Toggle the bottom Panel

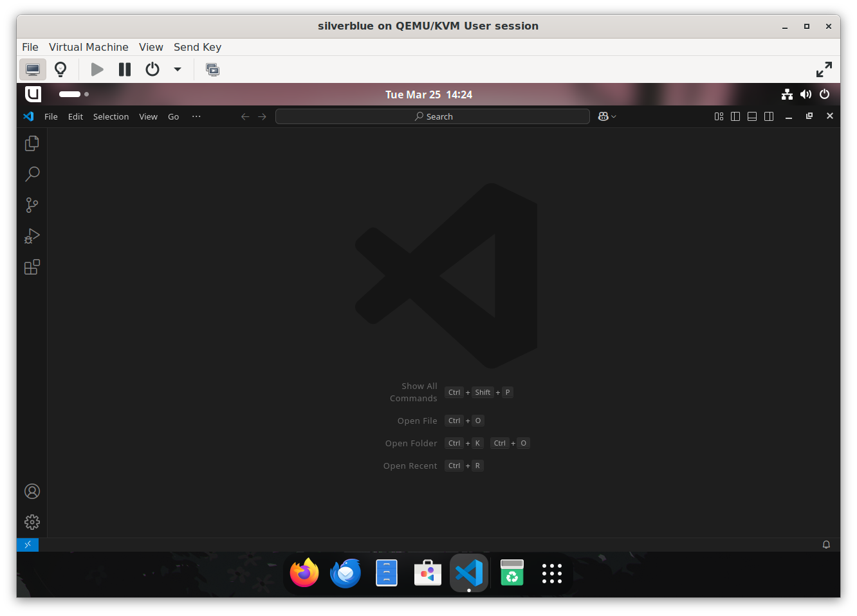tap(752, 116)
